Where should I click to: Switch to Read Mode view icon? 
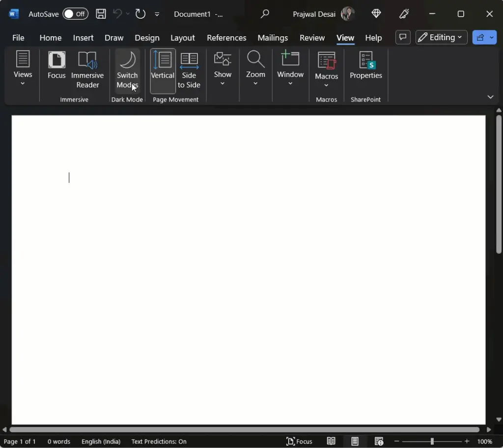click(331, 441)
